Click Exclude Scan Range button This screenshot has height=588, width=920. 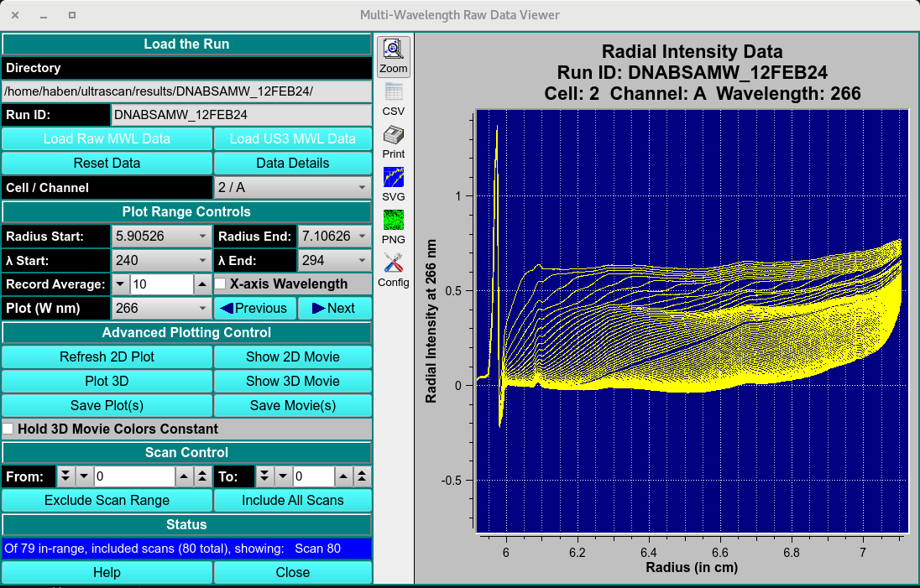(x=107, y=501)
